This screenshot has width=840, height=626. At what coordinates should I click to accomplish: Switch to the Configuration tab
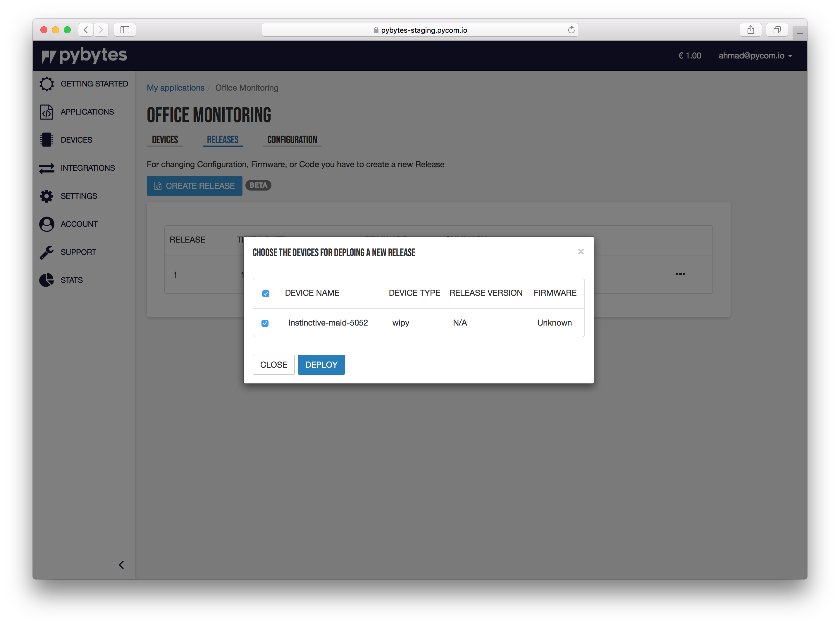(292, 140)
